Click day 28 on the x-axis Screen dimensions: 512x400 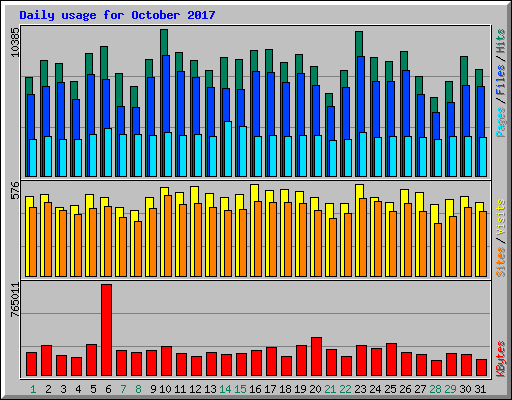tap(435, 389)
